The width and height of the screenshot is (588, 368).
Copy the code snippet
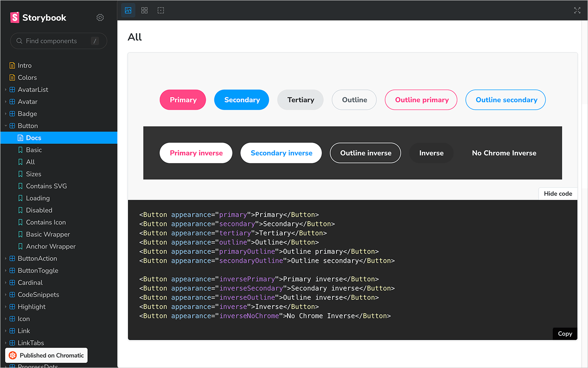click(565, 334)
